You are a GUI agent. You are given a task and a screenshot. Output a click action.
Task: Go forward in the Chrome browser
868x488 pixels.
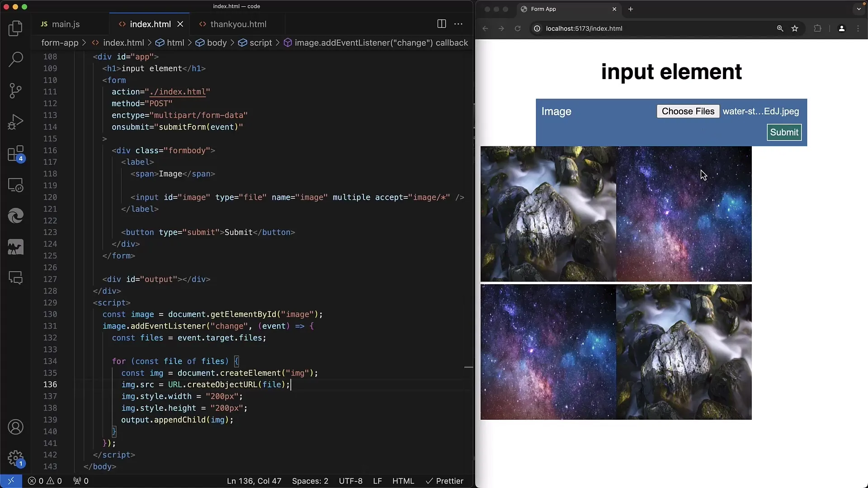pos(501,28)
